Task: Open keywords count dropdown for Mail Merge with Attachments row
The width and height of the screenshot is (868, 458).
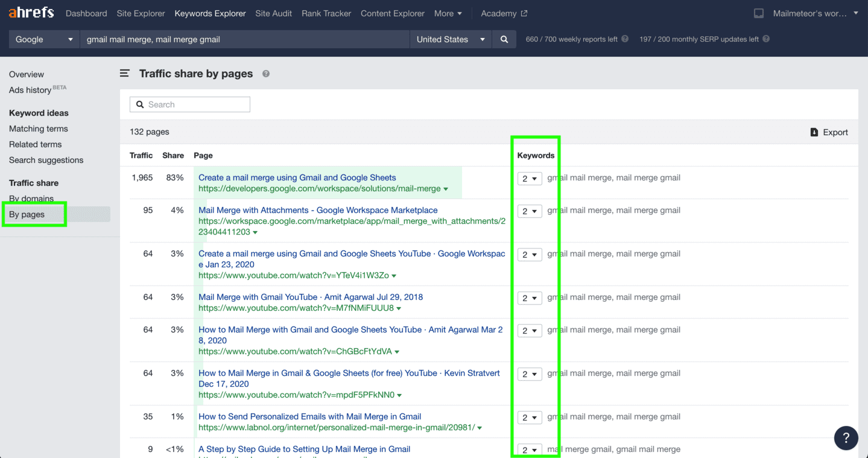Action: pyautogui.click(x=530, y=211)
